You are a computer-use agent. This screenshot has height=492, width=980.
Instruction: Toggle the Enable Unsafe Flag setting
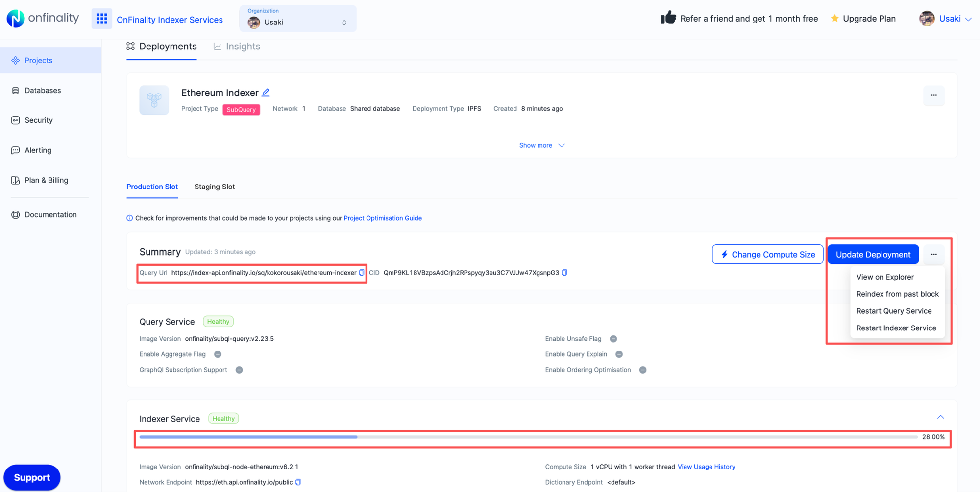pos(613,338)
